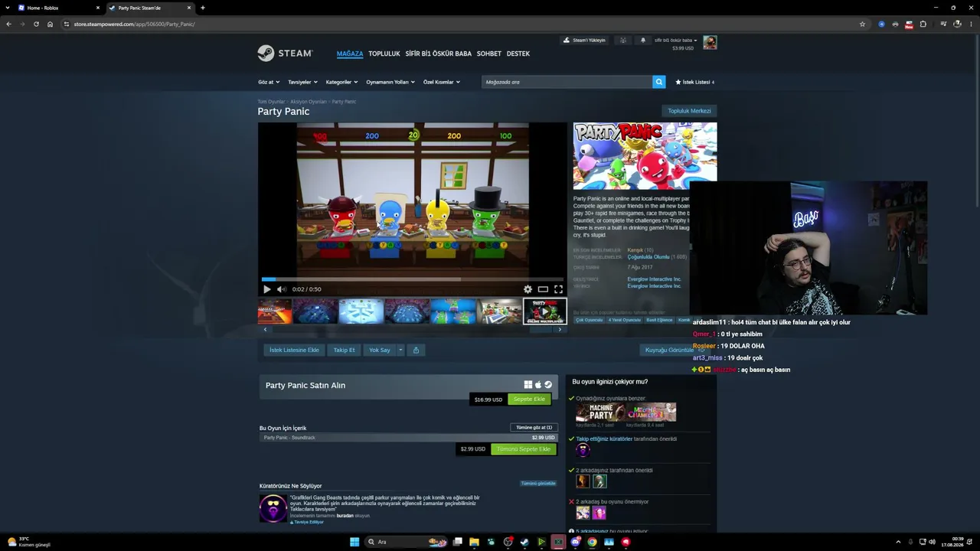The image size is (980, 551).
Task: Click the magnifier search button in store bar
Action: pyautogui.click(x=658, y=82)
